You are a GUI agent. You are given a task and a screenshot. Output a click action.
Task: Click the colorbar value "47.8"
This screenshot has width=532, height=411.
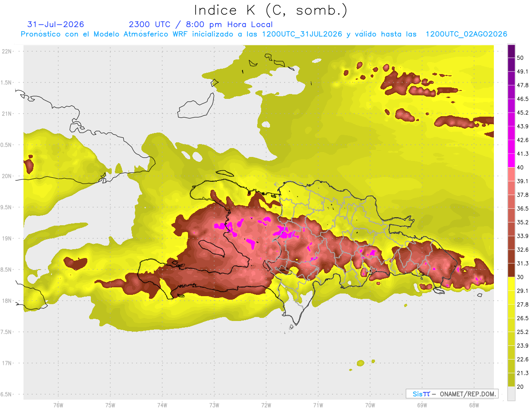pos(522,85)
